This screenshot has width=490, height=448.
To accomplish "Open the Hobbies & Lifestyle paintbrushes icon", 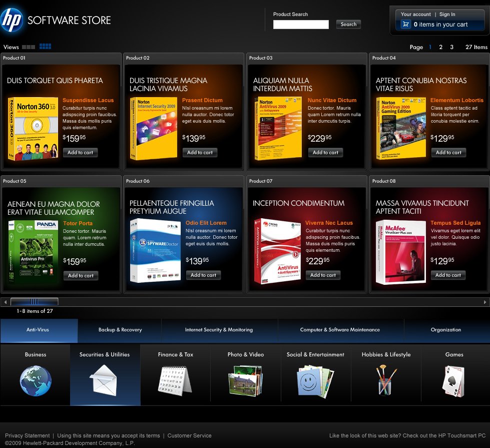I will (x=386, y=380).
